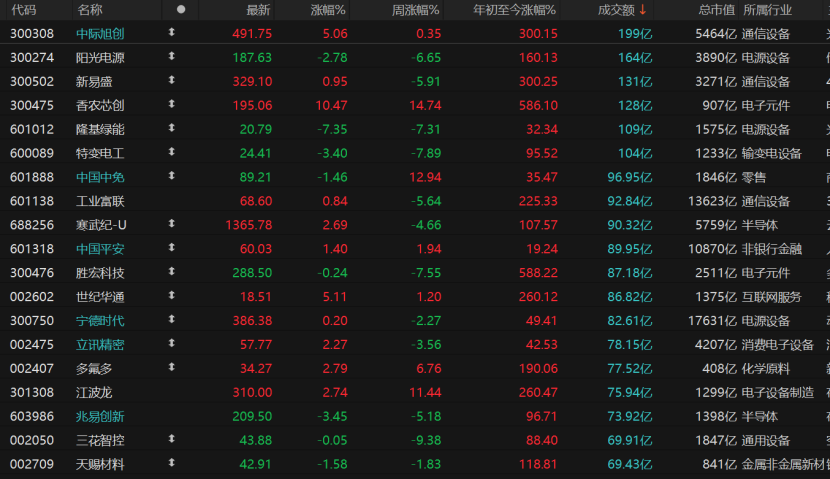The height and width of the screenshot is (479, 830).
Task: Click the up-down marker icon in 宁德时代 row
Action: point(172,319)
